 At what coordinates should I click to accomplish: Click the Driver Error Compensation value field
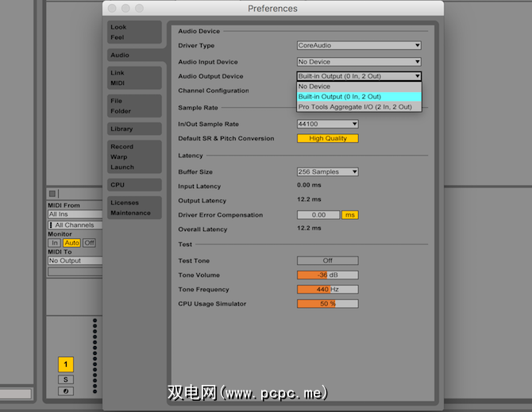(x=318, y=215)
